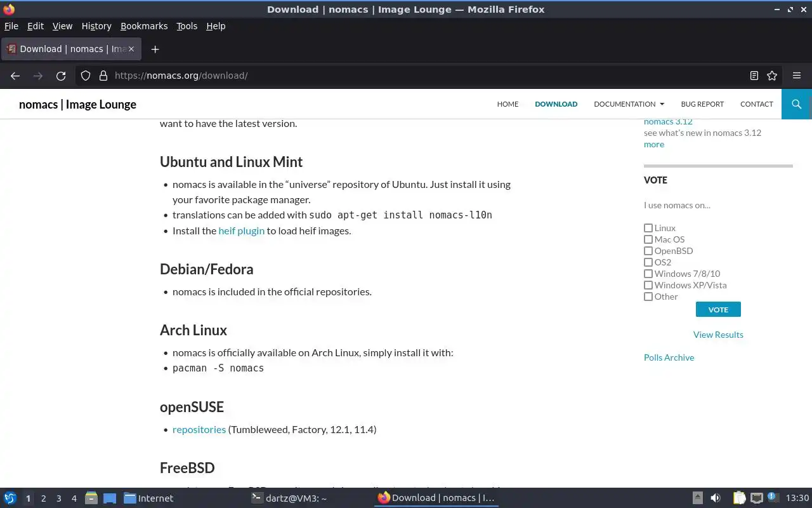Click the 'more' link in sidebar
The width and height of the screenshot is (812, 508).
(654, 144)
